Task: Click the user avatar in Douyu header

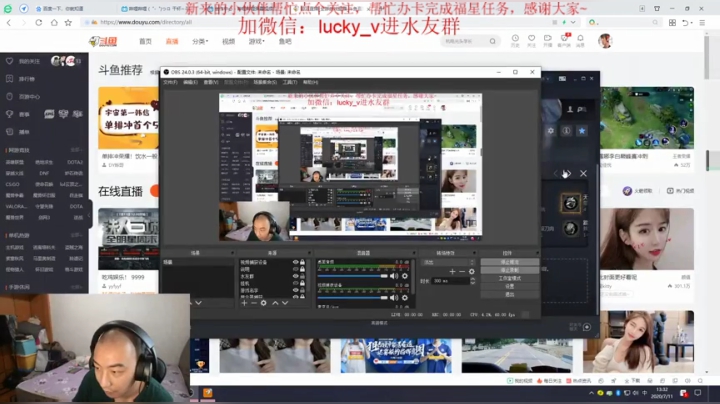Action: [x=605, y=41]
